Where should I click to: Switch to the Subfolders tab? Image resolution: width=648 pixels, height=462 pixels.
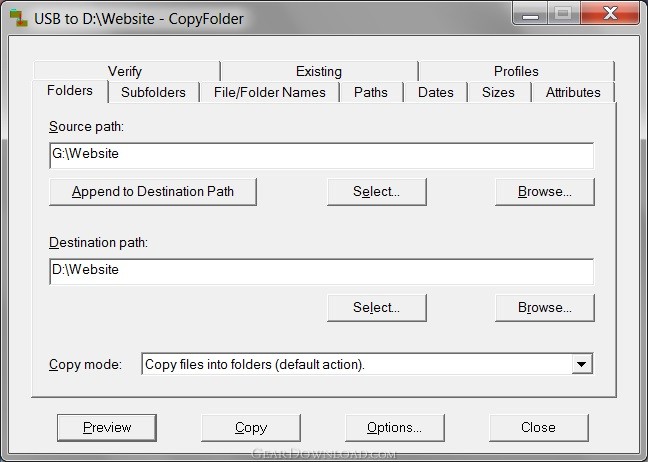coord(153,92)
